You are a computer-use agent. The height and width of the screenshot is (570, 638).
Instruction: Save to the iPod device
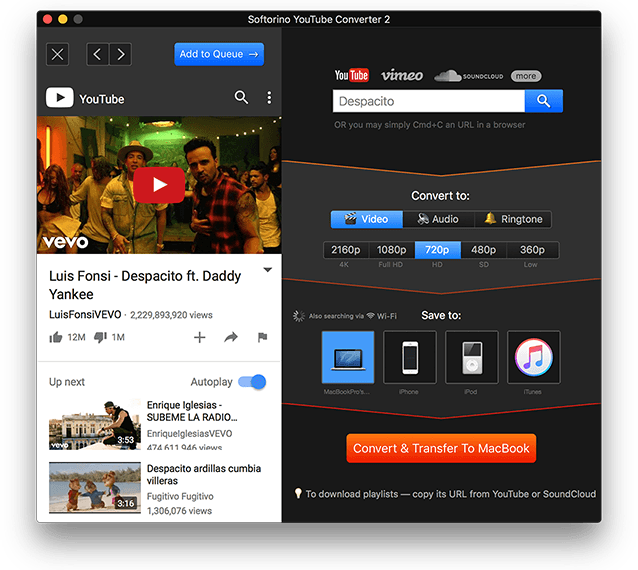coord(472,357)
